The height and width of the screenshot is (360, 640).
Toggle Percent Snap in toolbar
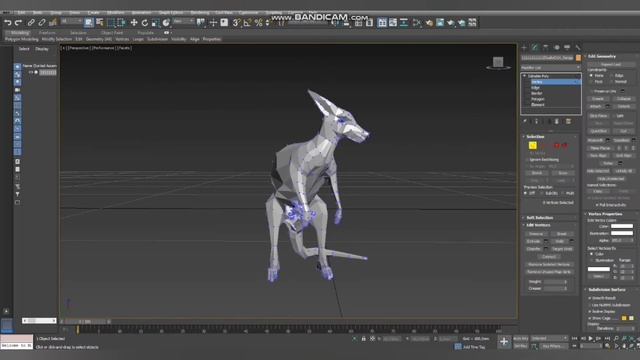[258, 23]
